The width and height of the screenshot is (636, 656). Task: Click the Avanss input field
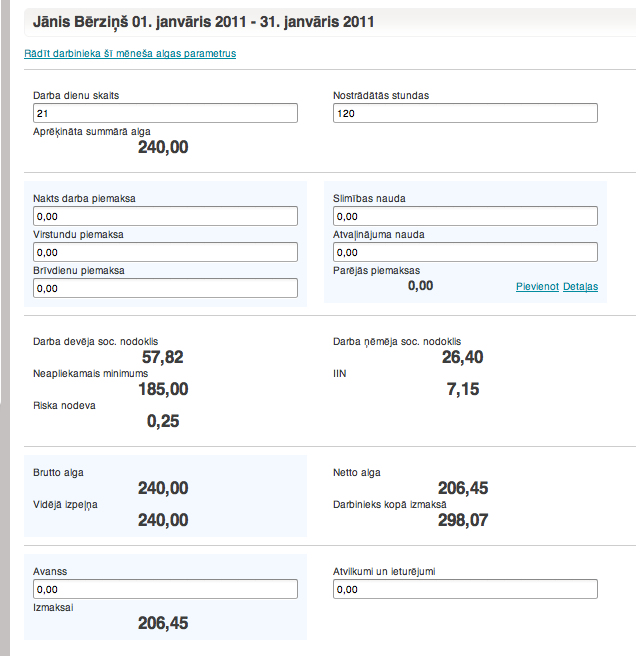[165, 590]
